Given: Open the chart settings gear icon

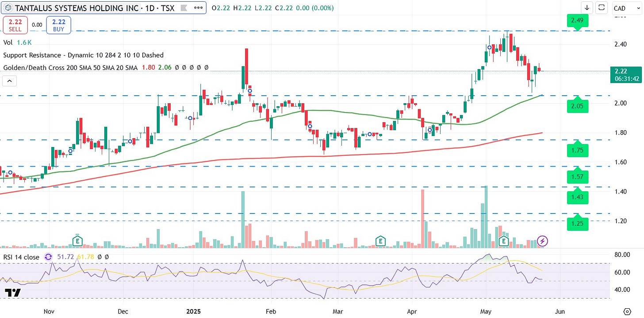Looking at the screenshot, I should (627, 312).
